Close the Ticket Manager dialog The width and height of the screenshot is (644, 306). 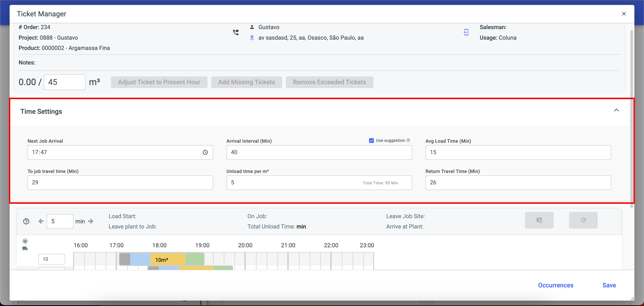click(624, 14)
